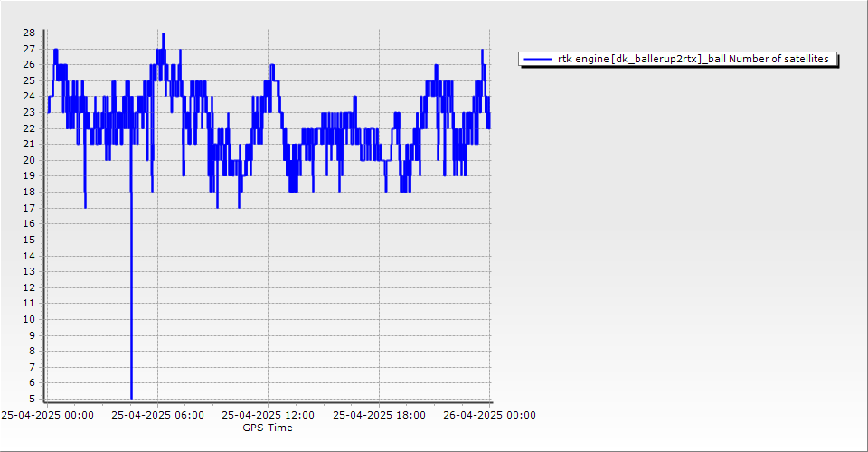Viewport: 868px width, 452px height.
Task: Select the y-axis tick label 12
Action: coord(29,287)
